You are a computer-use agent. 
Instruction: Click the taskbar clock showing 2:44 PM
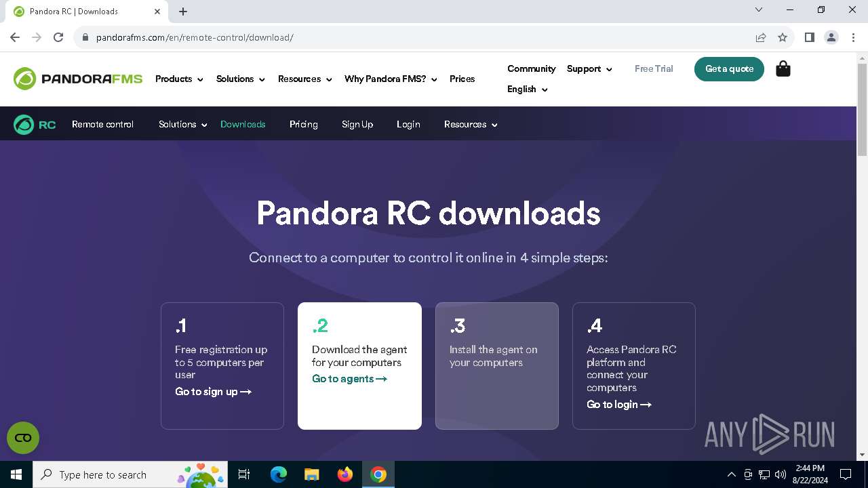tap(810, 474)
